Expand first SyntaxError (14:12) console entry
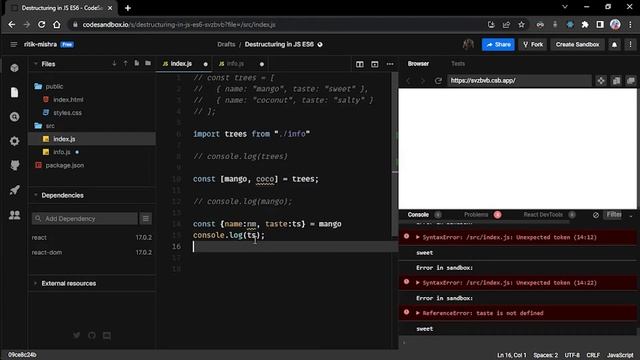Screen dimensions: 640x360 (418, 237)
